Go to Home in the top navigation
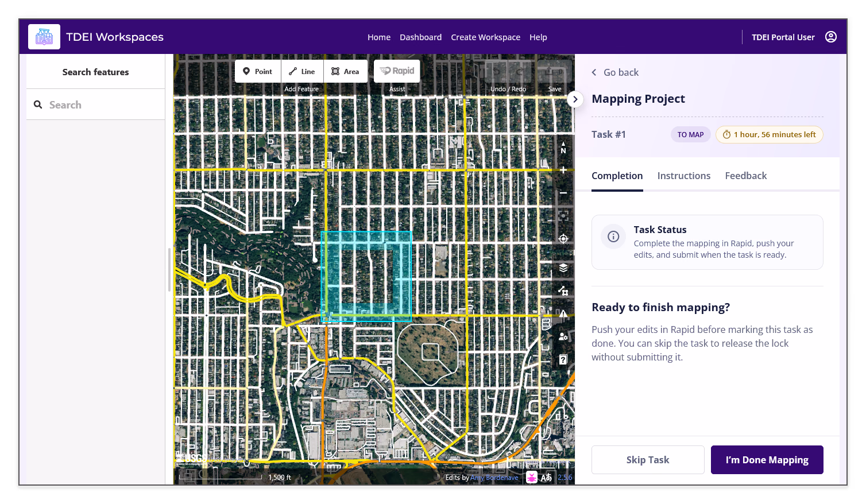This screenshot has width=866, height=504. [379, 37]
